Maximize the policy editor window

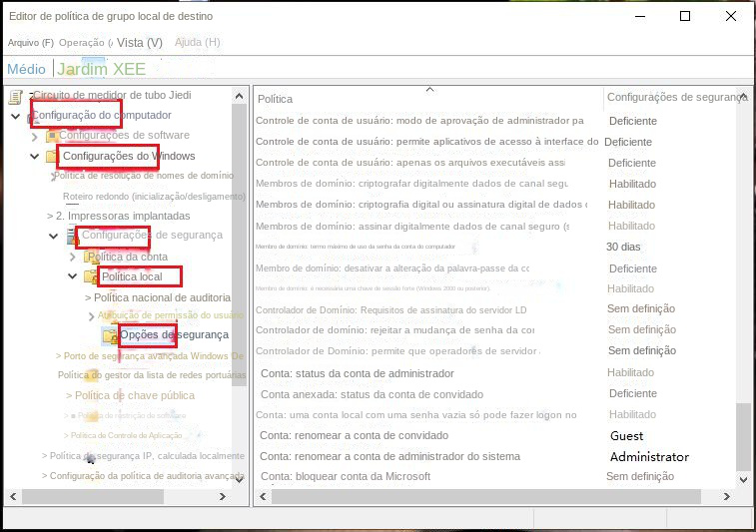[x=685, y=16]
